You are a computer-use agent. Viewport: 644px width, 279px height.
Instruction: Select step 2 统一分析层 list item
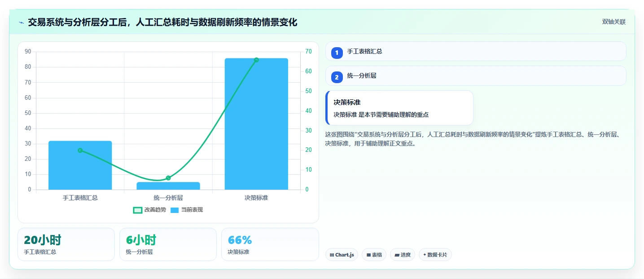click(476, 76)
